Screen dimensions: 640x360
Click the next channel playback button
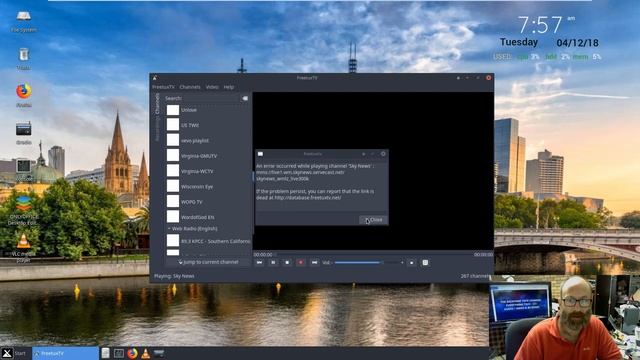tap(314, 262)
